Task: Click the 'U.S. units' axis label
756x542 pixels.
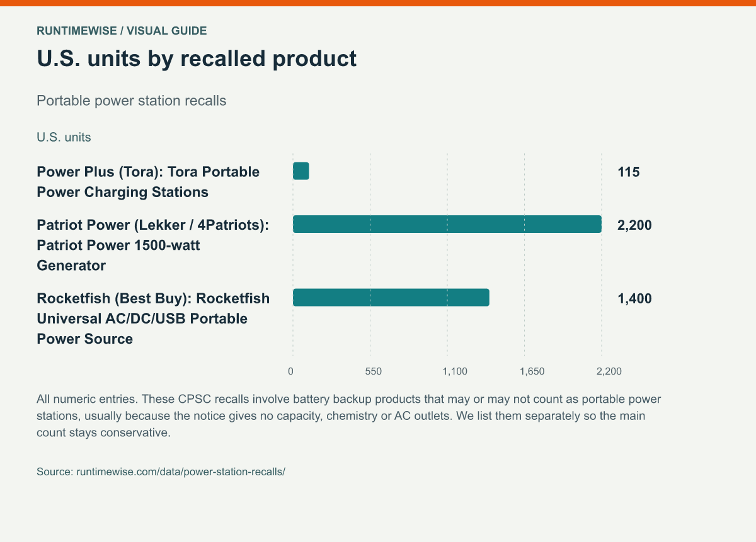Action: (x=64, y=137)
